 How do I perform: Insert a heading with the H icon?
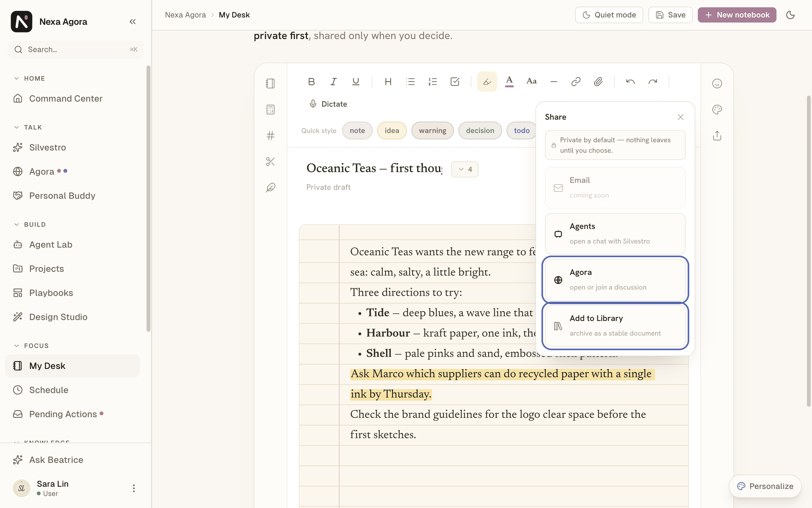[x=388, y=82]
